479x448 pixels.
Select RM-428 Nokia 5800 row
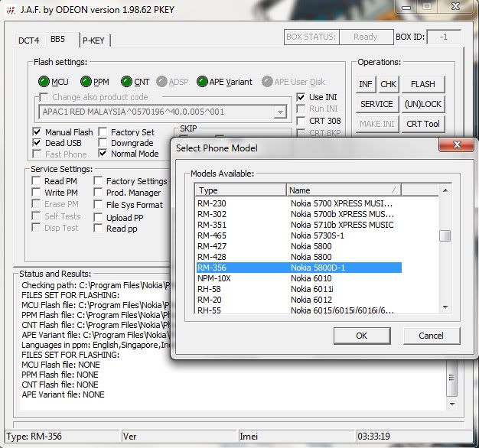coord(298,257)
